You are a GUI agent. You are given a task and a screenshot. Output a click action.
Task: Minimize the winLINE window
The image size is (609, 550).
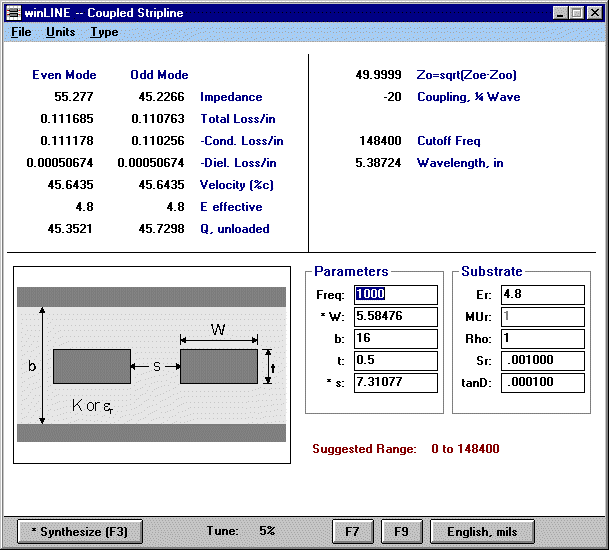pos(560,13)
